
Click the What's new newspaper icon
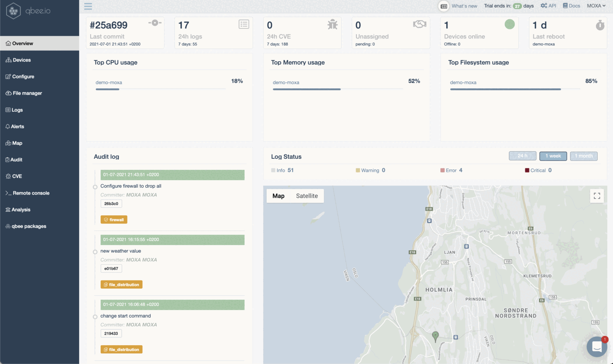coord(444,6)
